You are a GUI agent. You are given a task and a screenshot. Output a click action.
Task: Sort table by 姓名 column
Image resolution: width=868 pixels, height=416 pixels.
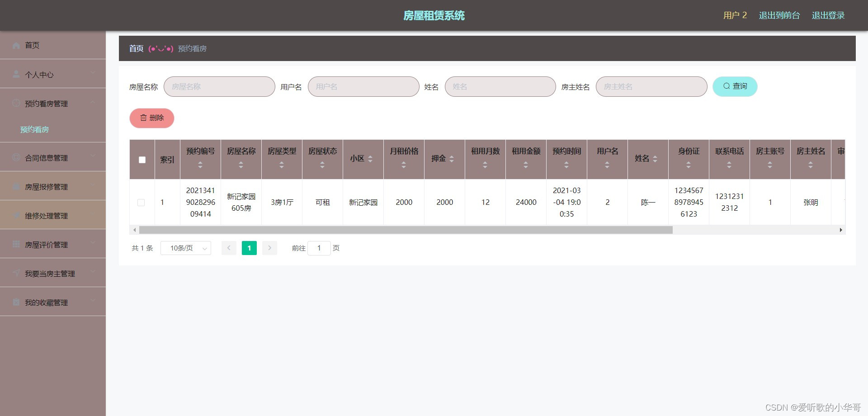(x=655, y=159)
